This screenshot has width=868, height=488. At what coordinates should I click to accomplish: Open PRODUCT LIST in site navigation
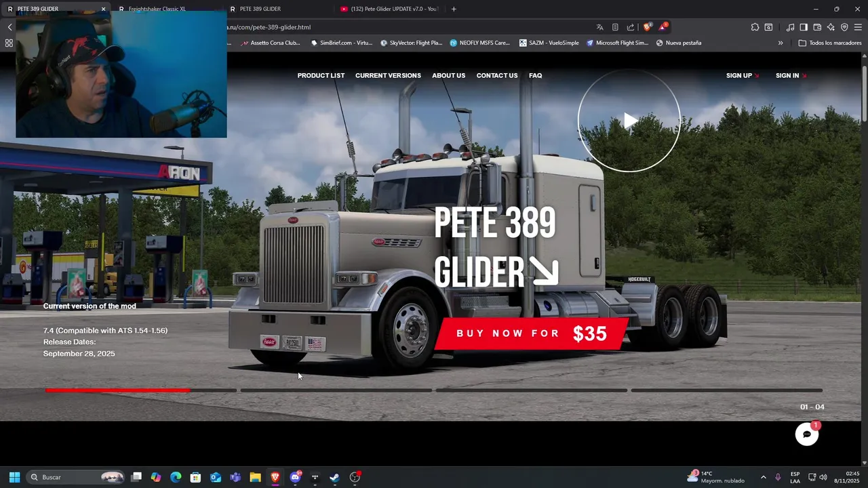click(x=321, y=75)
